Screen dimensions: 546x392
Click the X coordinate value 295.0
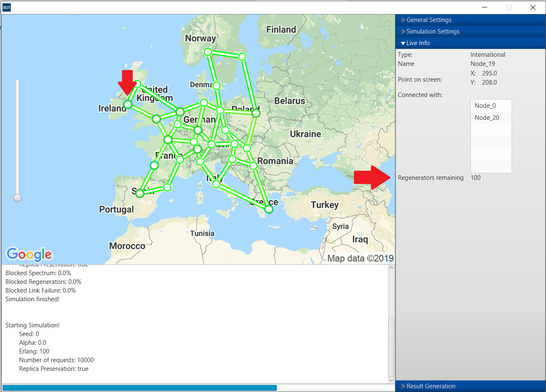[490, 73]
